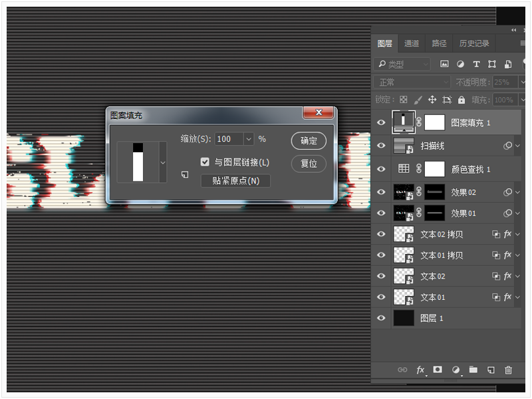Click prevent artboard auto-nesting lock icon

pos(447,99)
